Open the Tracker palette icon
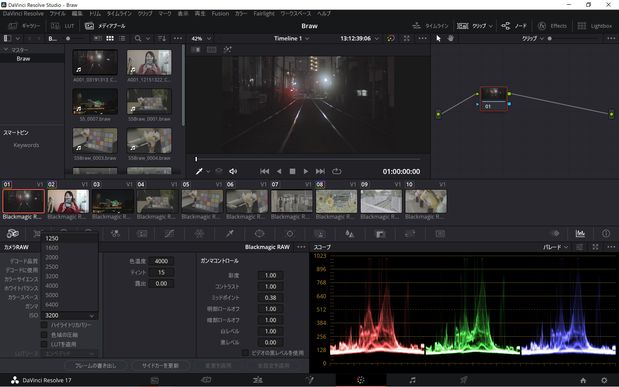The image size is (619, 387). pos(290,234)
